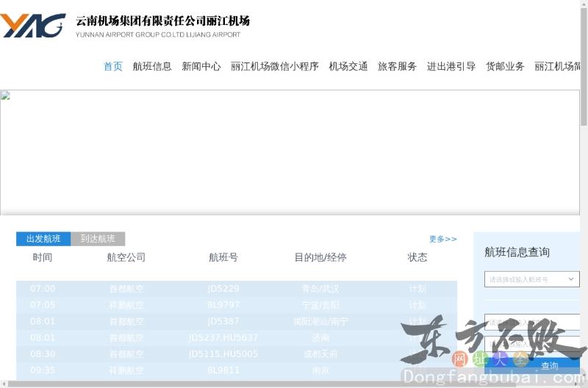Click the 08:30 departure time cell
Screen dimensions: 588x388
coord(43,354)
